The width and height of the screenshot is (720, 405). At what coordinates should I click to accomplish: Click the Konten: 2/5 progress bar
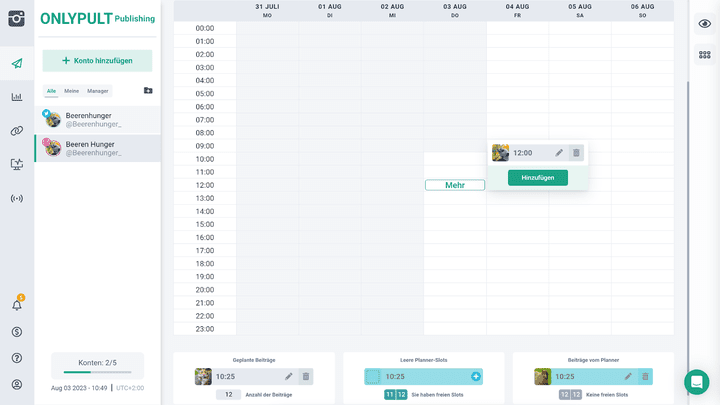point(97,372)
